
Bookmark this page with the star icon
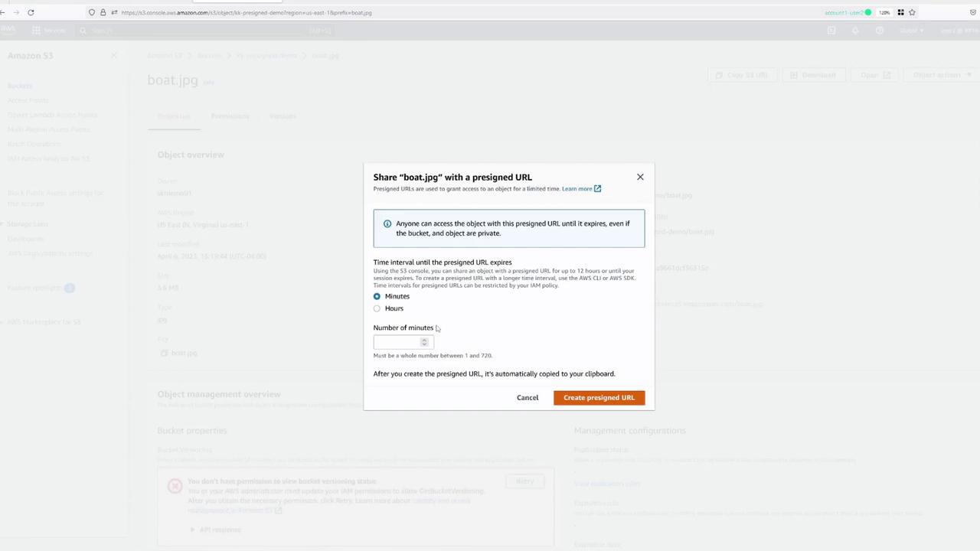[x=912, y=12]
